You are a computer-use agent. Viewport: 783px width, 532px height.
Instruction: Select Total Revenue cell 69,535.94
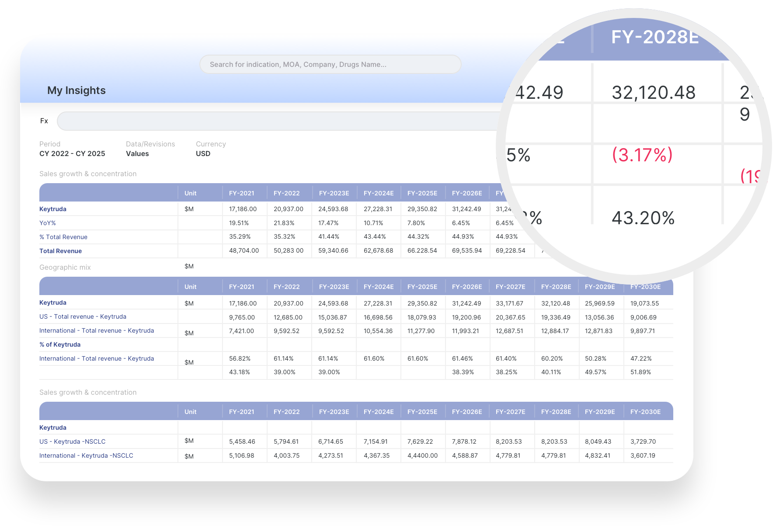467,250
